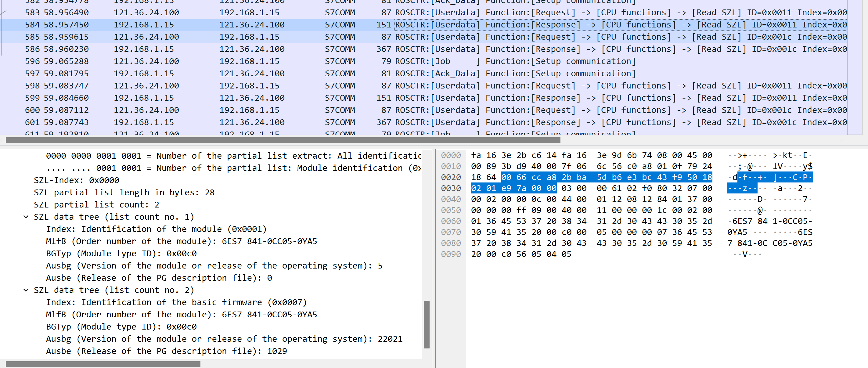Select Ausbg version 22021 field

pyautogui.click(x=224, y=339)
